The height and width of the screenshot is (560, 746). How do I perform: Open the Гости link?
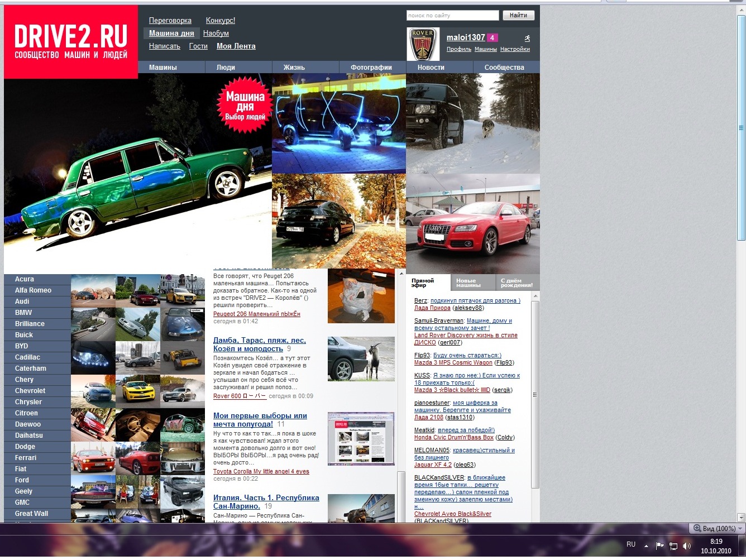(198, 46)
